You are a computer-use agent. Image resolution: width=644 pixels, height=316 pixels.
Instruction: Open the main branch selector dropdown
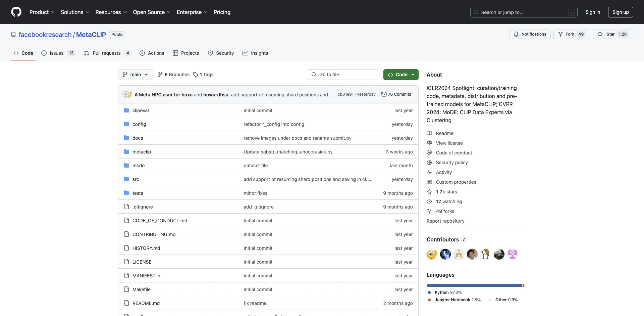(x=136, y=75)
